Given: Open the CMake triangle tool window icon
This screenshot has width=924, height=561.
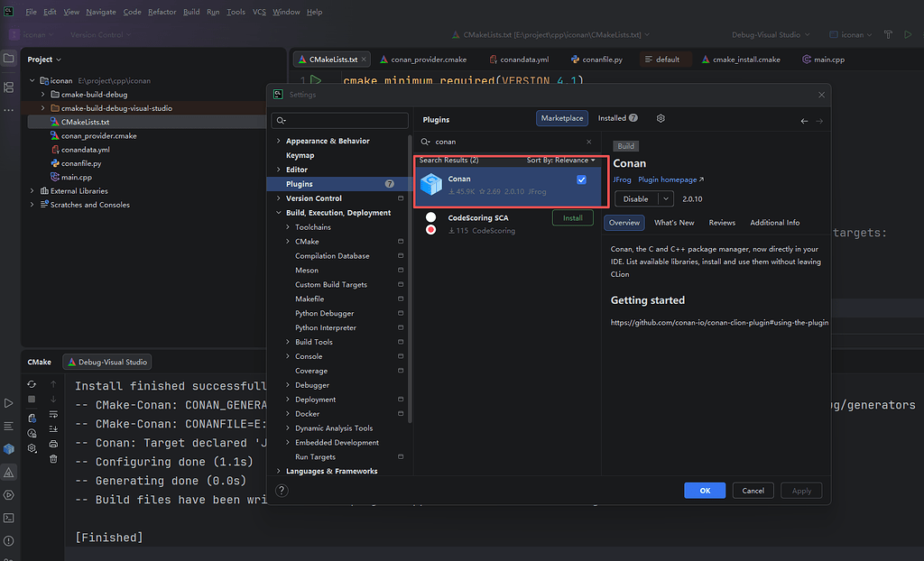Looking at the screenshot, I should click(x=9, y=472).
